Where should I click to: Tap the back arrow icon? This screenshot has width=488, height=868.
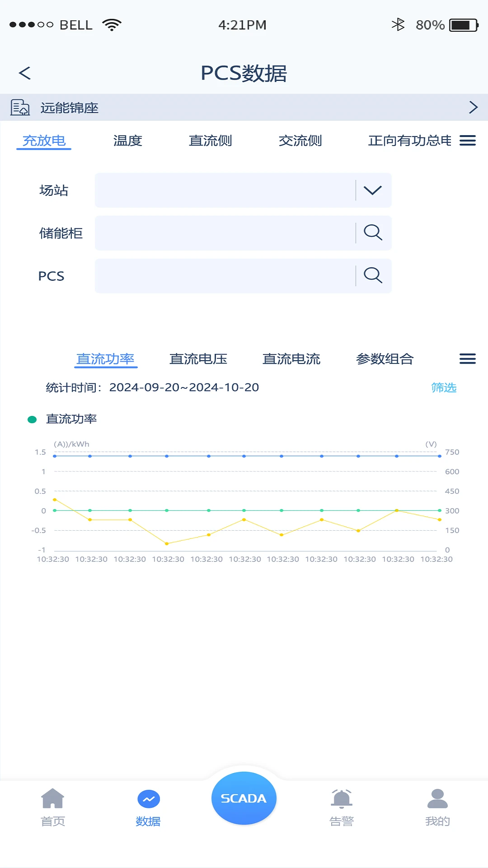pyautogui.click(x=25, y=73)
